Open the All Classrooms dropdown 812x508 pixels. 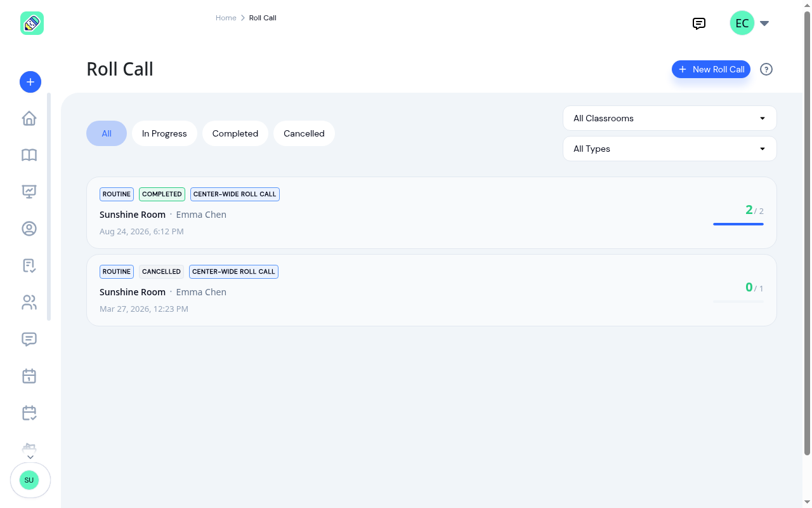[670, 118]
